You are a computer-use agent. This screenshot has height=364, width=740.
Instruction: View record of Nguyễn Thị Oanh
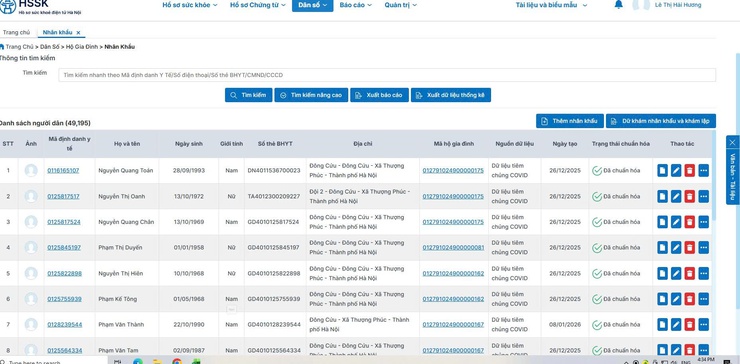(x=662, y=196)
